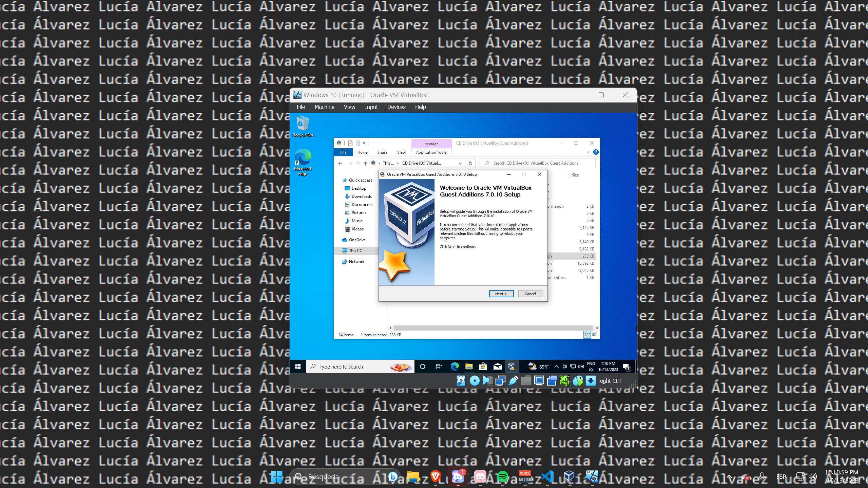868x488 pixels.
Task: Open the address bar dropdown in File Explorer
Action: click(460, 163)
